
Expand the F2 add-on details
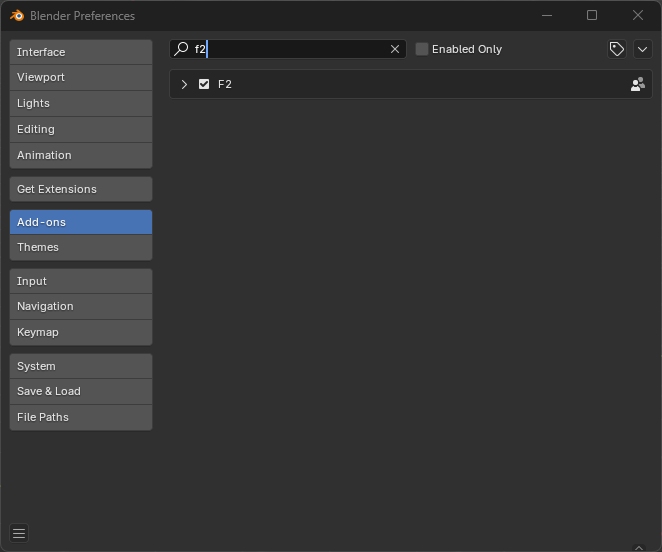tap(184, 84)
